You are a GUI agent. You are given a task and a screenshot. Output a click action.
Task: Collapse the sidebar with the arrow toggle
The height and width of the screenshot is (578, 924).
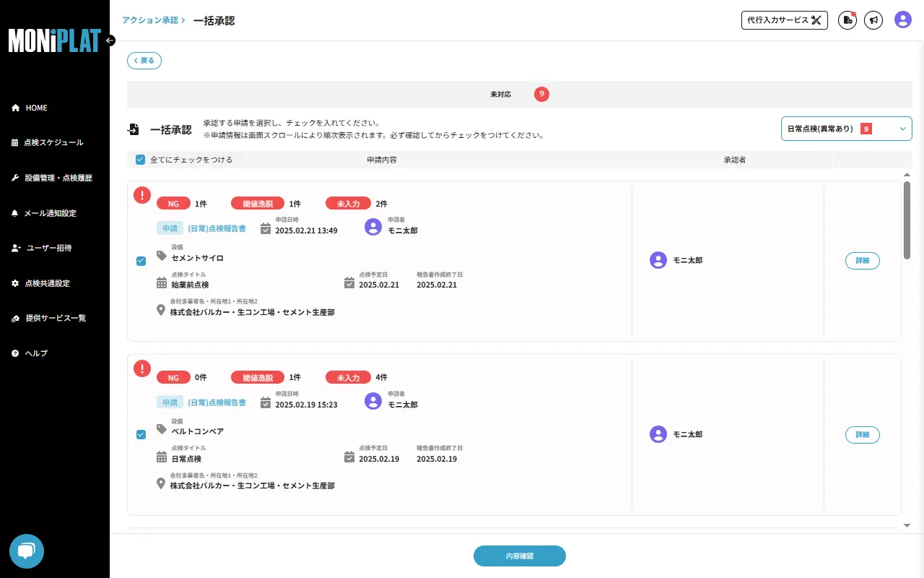tap(110, 41)
